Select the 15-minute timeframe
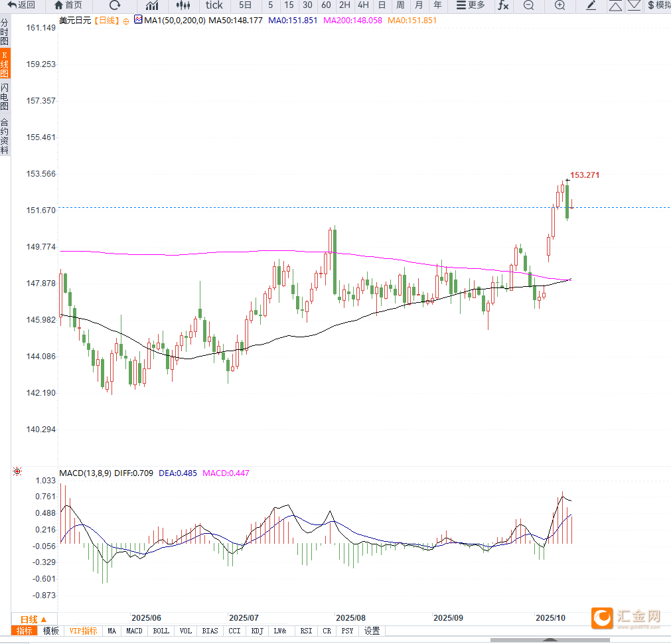The height and width of the screenshot is (644, 671). coord(289,5)
